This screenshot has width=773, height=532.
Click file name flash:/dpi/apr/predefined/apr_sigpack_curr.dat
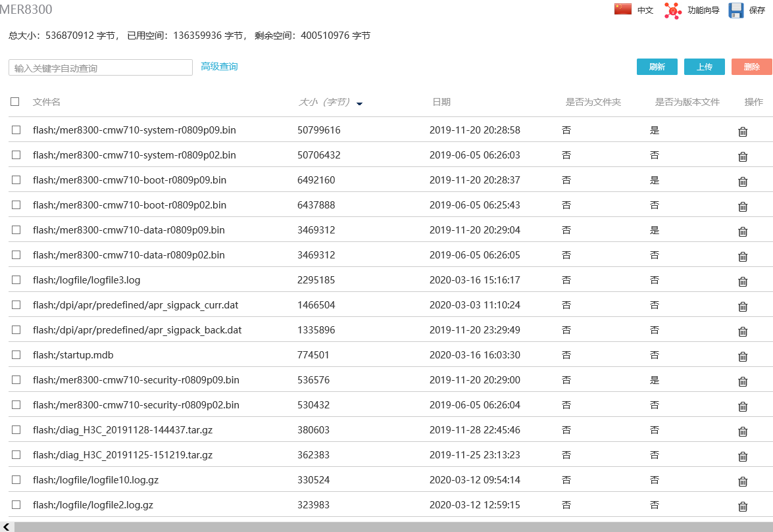tap(136, 305)
